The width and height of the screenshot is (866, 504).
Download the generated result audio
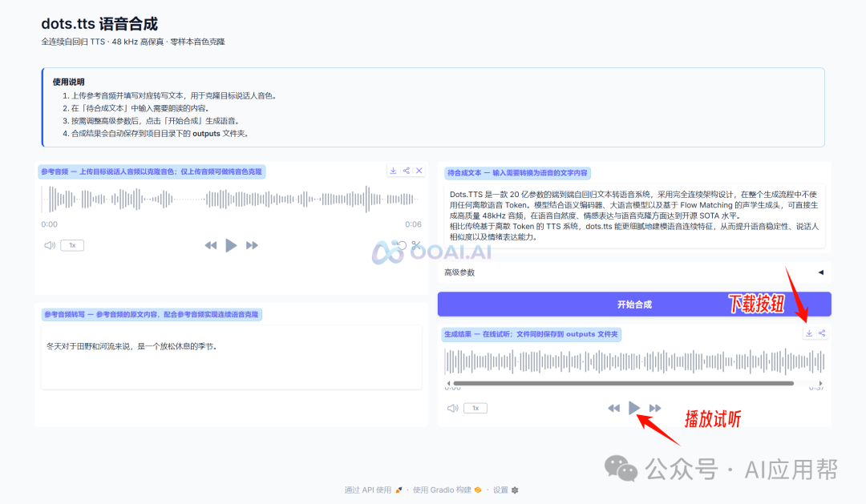tap(808, 333)
